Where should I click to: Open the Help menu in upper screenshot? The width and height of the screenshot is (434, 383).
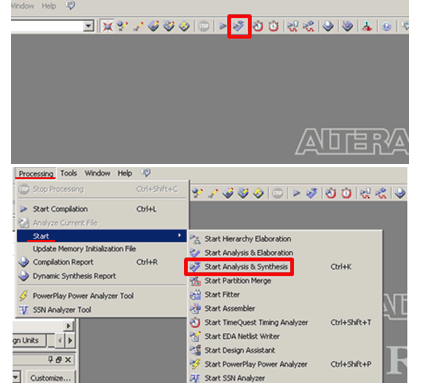point(49,6)
